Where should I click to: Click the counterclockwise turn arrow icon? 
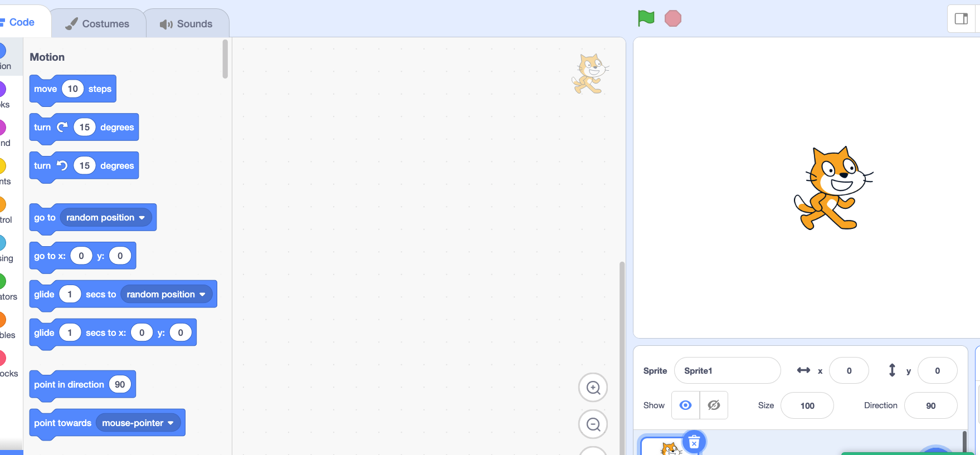62,165
